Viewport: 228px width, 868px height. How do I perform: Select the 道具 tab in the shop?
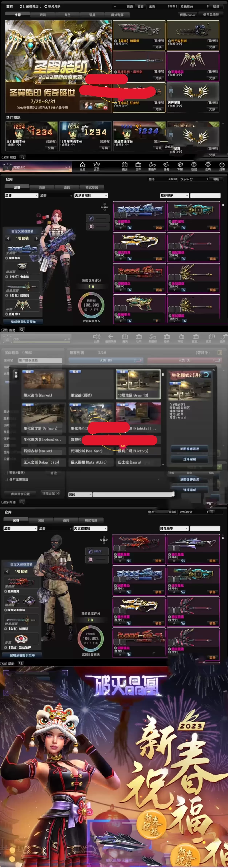pos(92,15)
